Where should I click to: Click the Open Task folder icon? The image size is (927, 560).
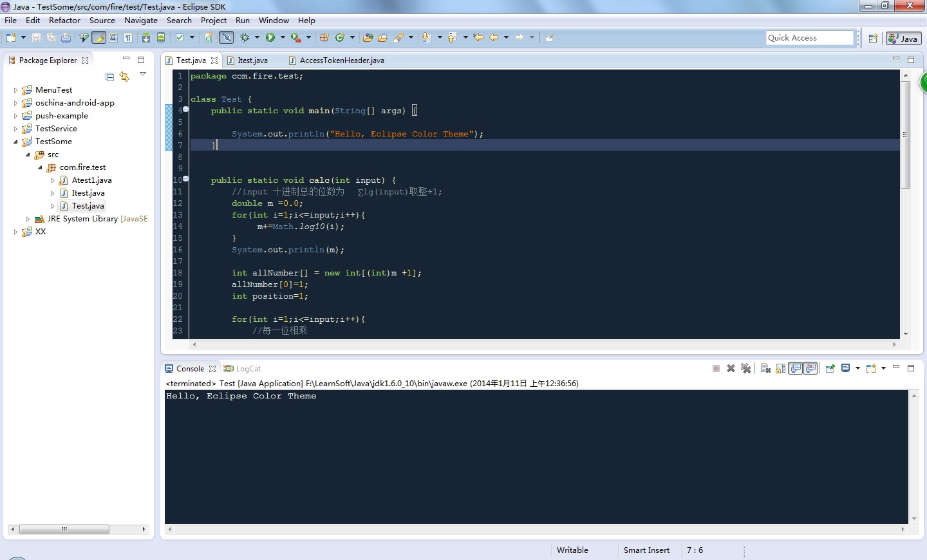(383, 37)
